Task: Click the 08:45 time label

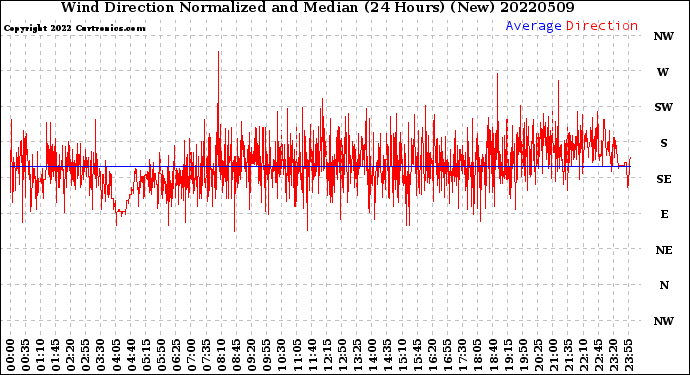Action: (x=237, y=355)
